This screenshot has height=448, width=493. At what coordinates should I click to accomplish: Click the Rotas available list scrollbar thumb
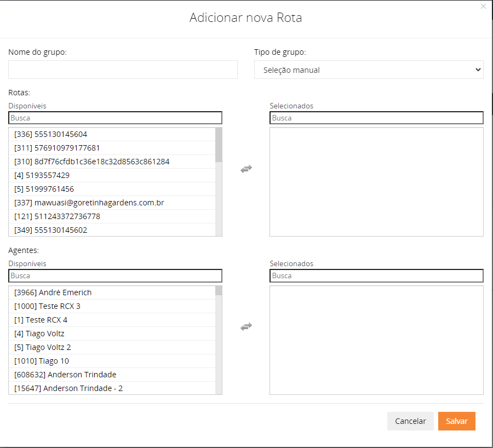(x=219, y=145)
